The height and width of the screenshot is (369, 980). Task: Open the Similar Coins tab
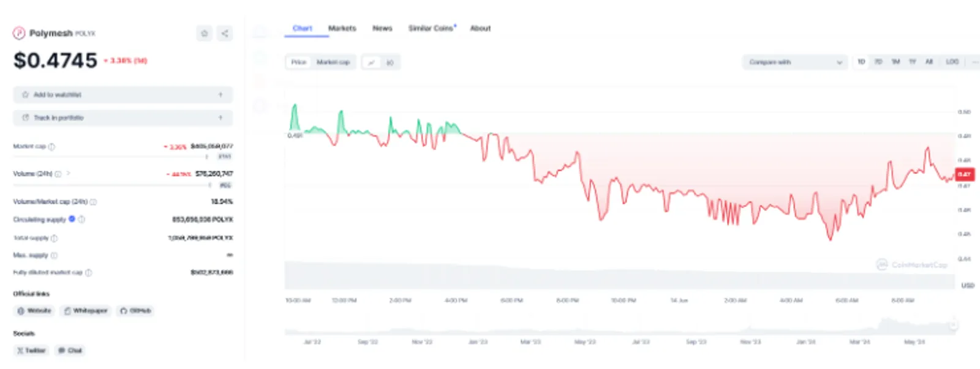(432, 28)
